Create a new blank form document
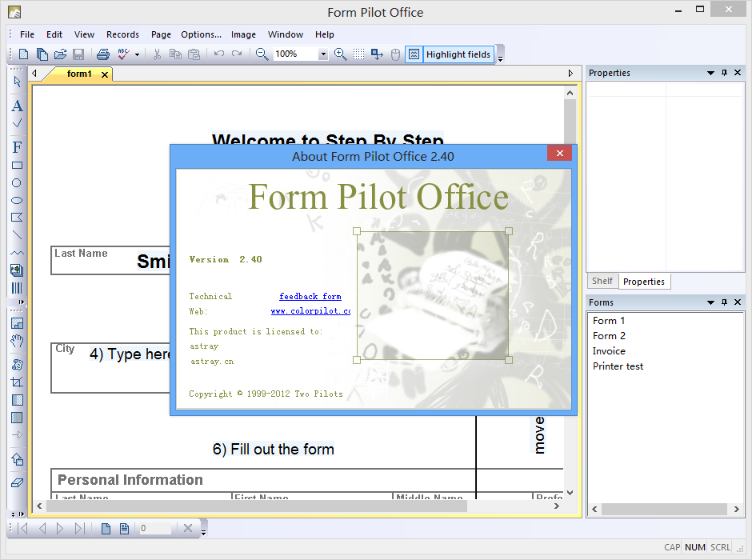 [x=23, y=54]
